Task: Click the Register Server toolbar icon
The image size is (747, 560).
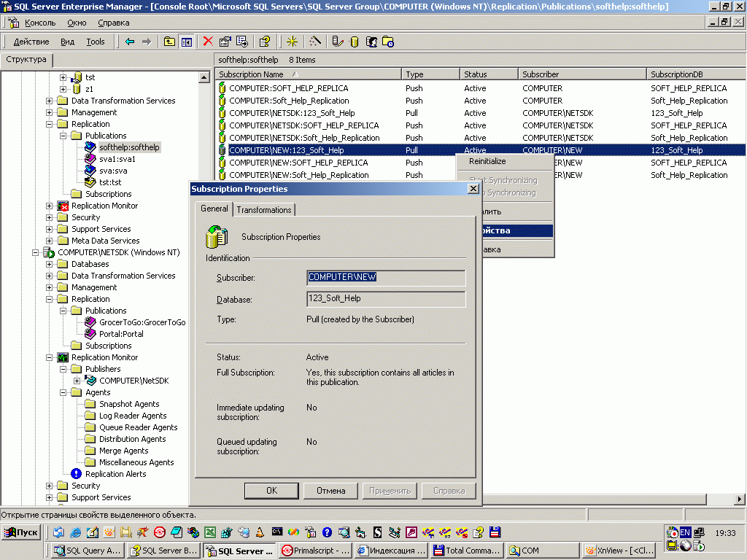Action: click(337, 42)
